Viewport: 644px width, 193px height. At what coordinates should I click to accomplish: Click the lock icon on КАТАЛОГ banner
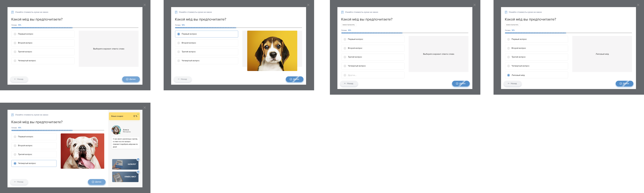(138, 159)
